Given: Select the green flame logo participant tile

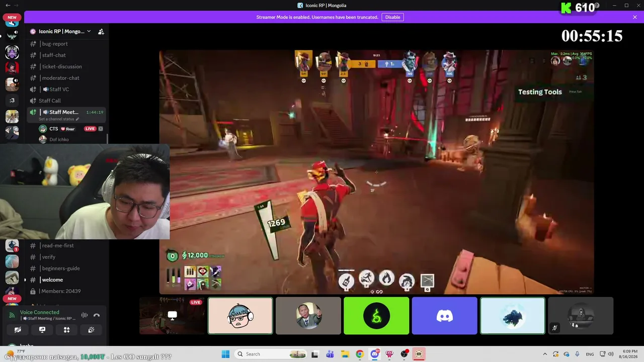Looking at the screenshot, I should click(376, 316).
